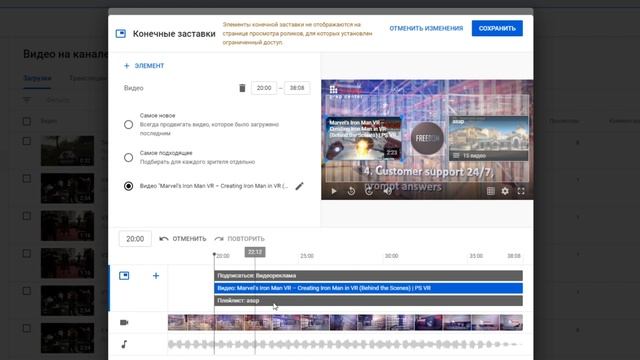640x360 pixels.
Task: Click the timeline current time 20:00 field
Action: pyautogui.click(x=135, y=239)
